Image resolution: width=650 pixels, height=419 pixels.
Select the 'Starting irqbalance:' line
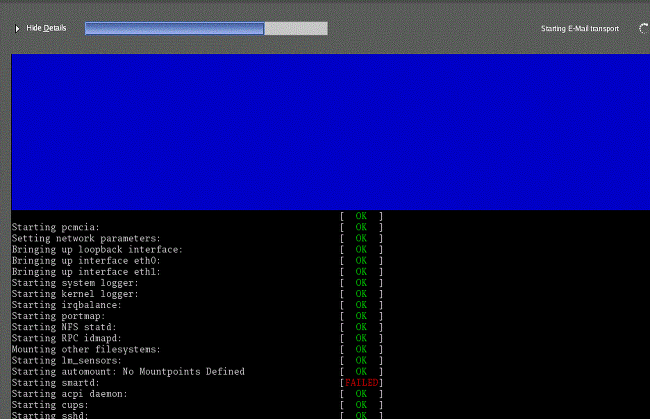(x=67, y=305)
